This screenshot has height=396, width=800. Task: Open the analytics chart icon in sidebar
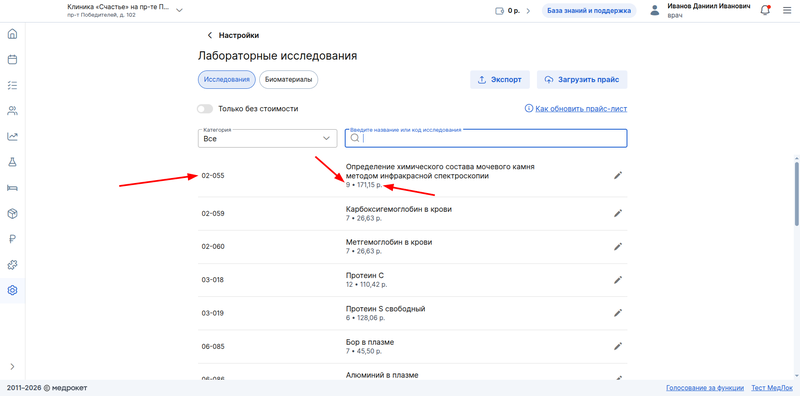point(12,136)
